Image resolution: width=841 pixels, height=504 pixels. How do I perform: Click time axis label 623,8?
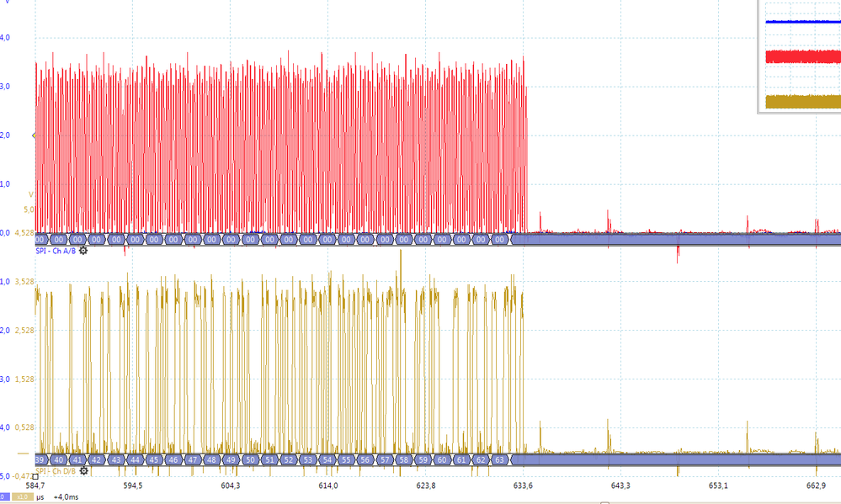(x=426, y=485)
